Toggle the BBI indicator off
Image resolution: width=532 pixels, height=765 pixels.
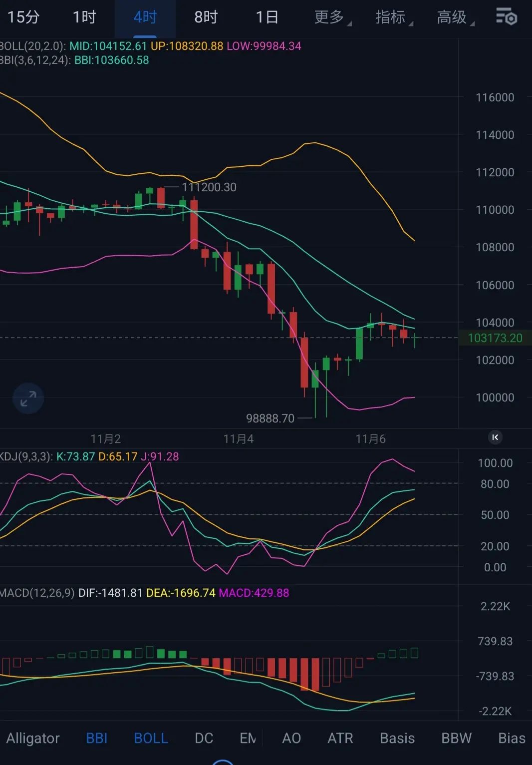tap(97, 738)
